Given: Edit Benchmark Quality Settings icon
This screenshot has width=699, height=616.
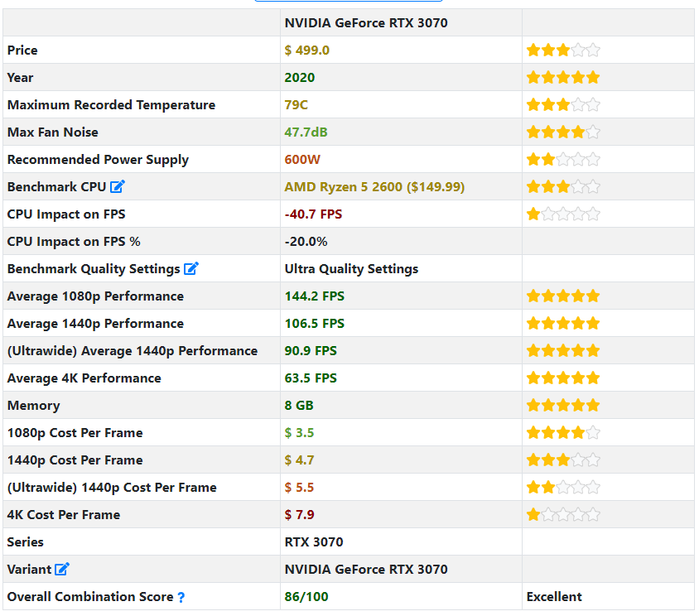Looking at the screenshot, I should click(x=191, y=268).
